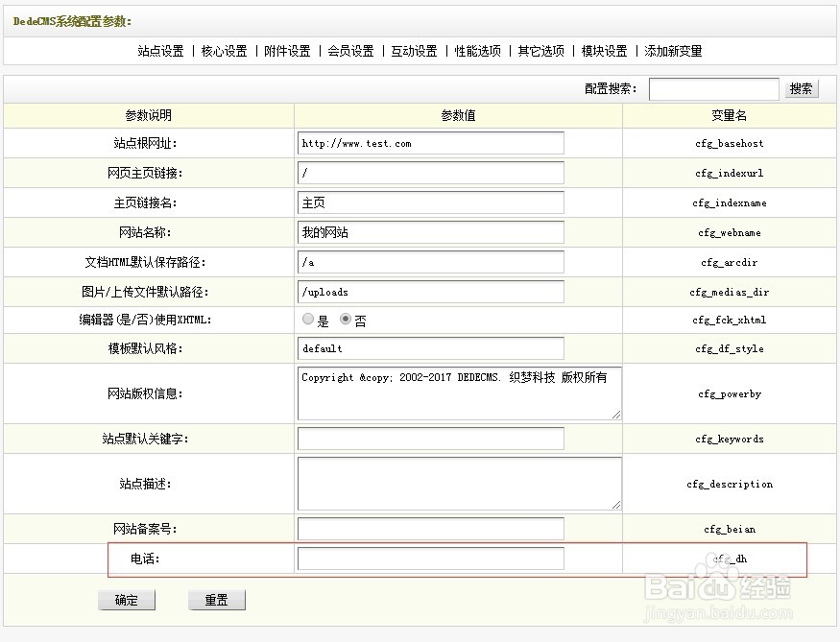This screenshot has width=840, height=642.
Task: Edit the 模板默认风格 field
Action: pos(431,348)
